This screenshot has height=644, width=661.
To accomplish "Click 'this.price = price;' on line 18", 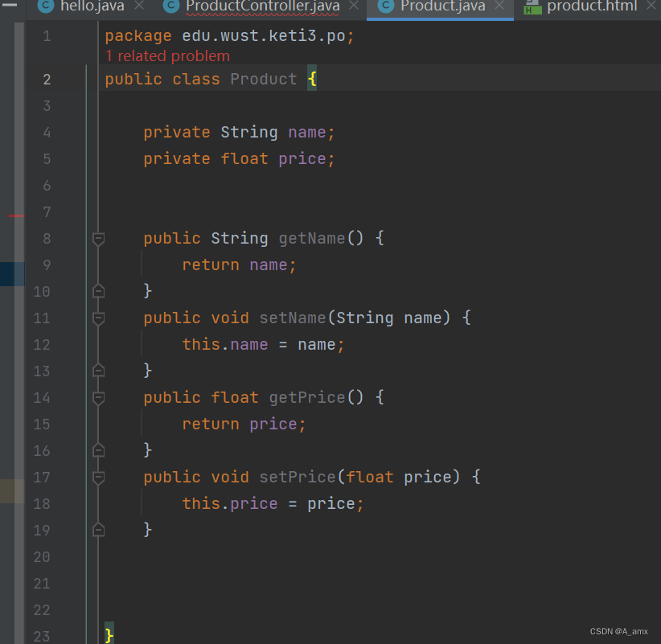I will (273, 503).
